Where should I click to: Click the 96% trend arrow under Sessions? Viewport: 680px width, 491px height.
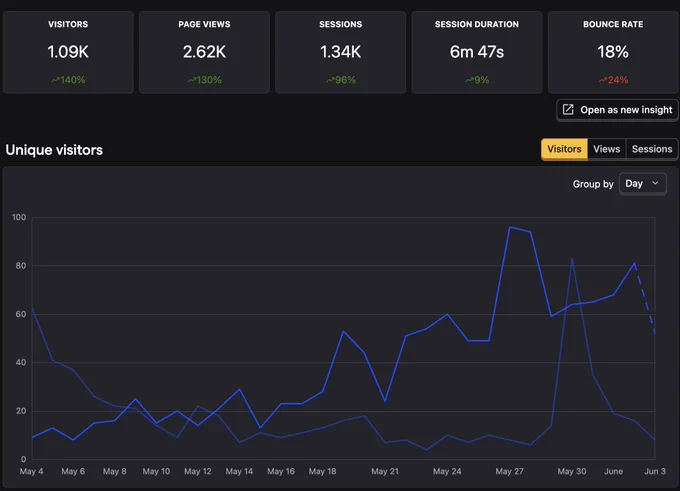coord(330,80)
